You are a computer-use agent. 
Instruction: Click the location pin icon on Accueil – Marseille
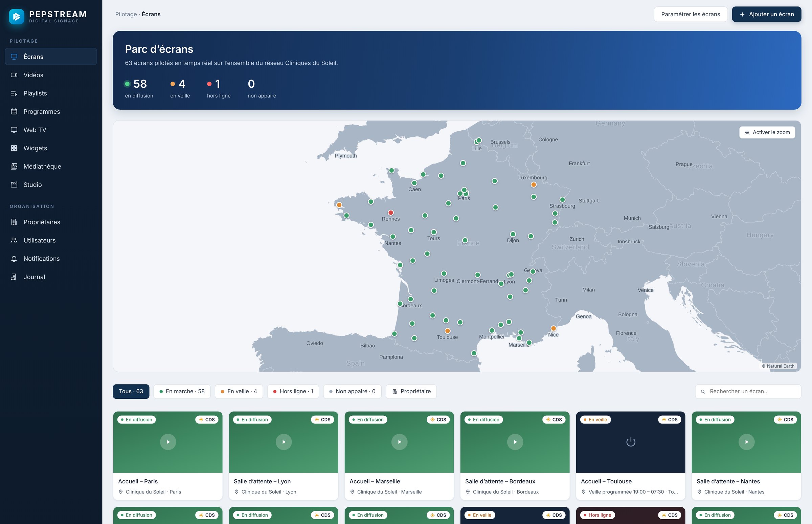(352, 492)
